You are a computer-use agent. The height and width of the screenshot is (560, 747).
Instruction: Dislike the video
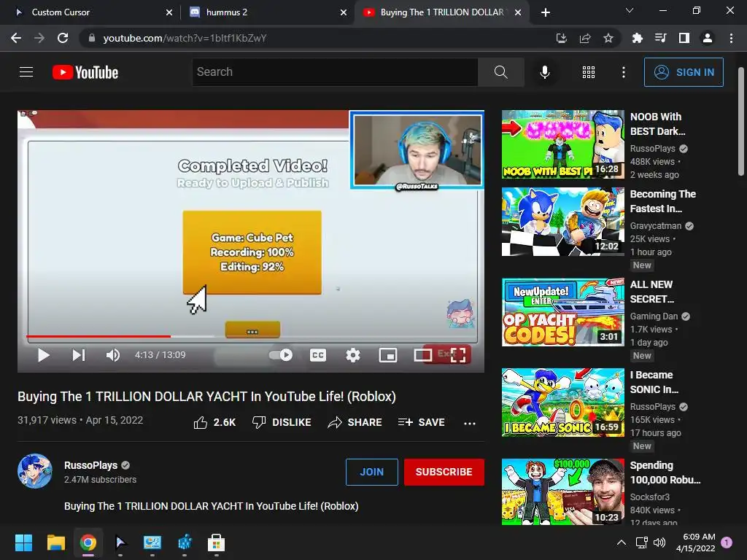coord(282,422)
